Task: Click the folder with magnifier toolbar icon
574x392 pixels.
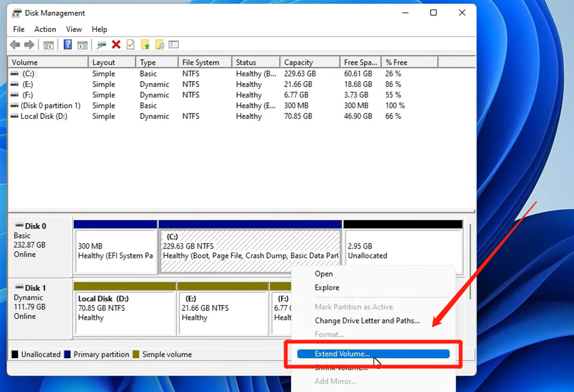Action: [x=159, y=45]
